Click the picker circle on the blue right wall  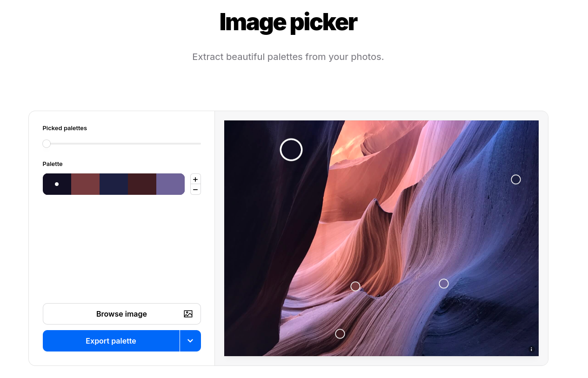point(516,179)
